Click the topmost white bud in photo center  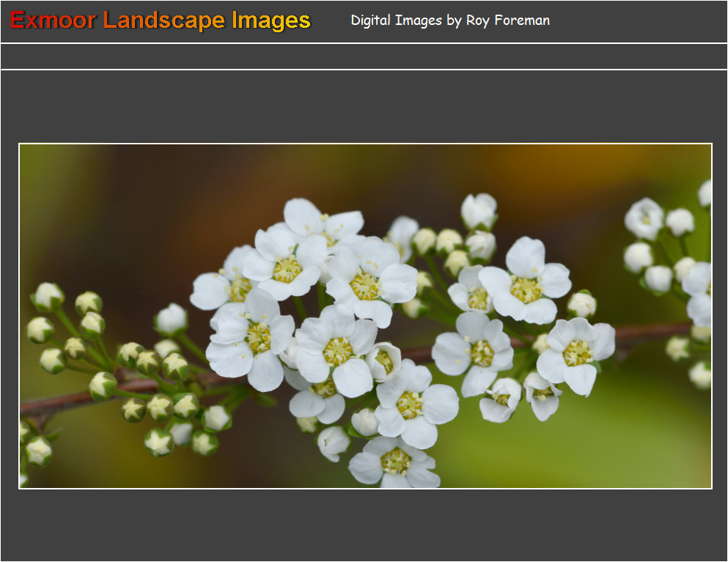tap(478, 210)
